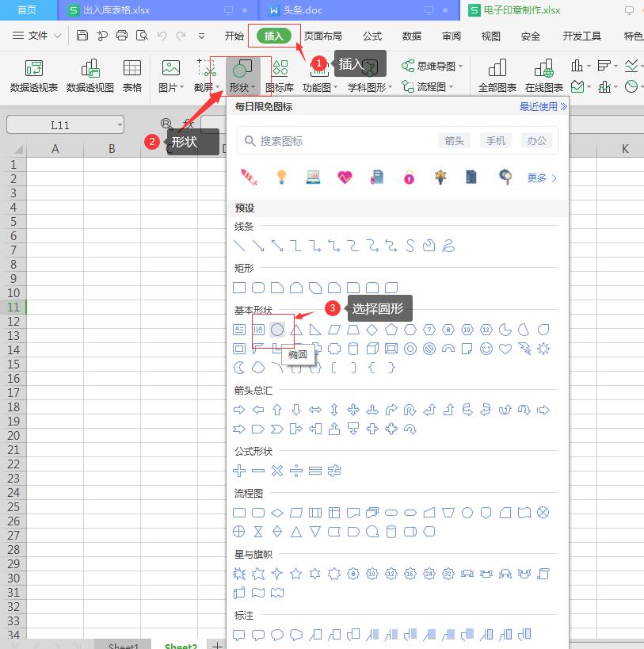Click the light bulb free icon
The height and width of the screenshot is (649, 644).
point(280,178)
